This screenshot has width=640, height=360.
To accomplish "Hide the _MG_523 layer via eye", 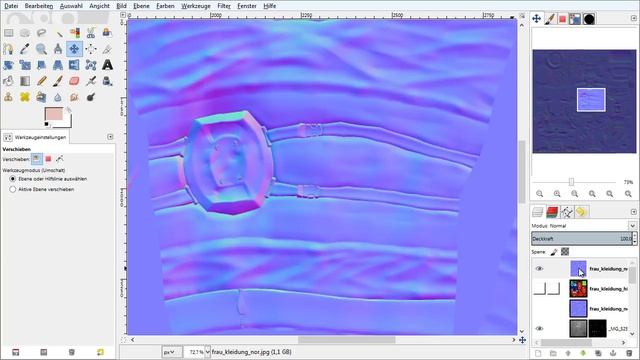I will click(x=539, y=329).
